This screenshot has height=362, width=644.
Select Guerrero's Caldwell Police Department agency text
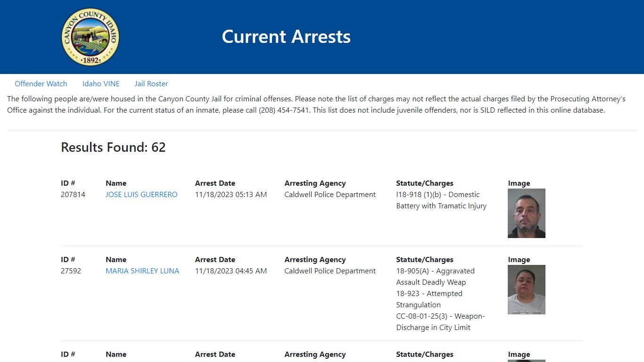point(330,195)
